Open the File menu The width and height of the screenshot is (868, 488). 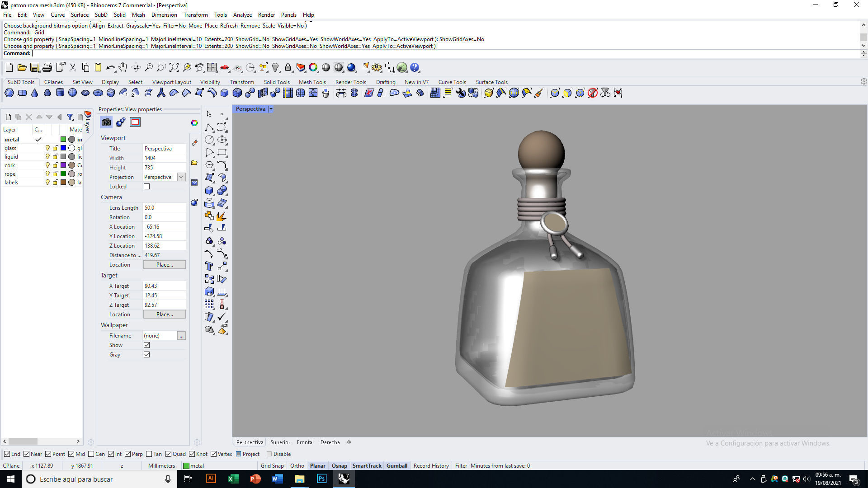(x=7, y=14)
